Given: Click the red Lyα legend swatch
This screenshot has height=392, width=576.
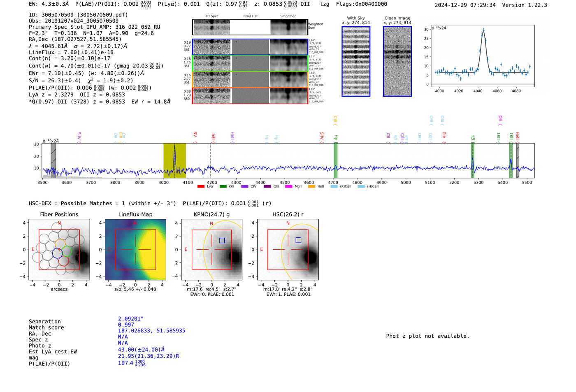Looking at the screenshot, I should pyautogui.click(x=201, y=186).
